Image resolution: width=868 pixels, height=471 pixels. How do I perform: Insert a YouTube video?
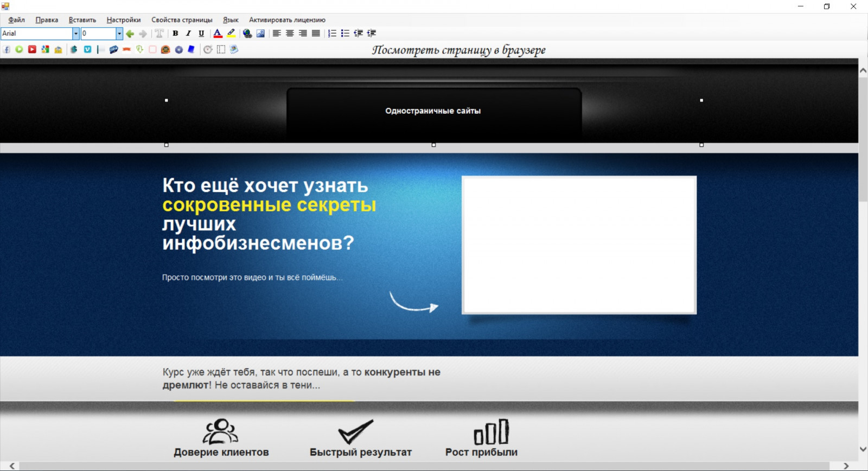point(32,49)
